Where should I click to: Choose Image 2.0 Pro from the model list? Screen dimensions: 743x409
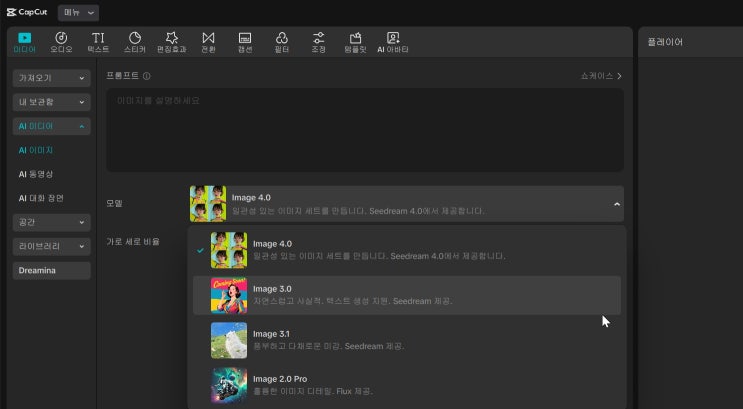click(407, 385)
